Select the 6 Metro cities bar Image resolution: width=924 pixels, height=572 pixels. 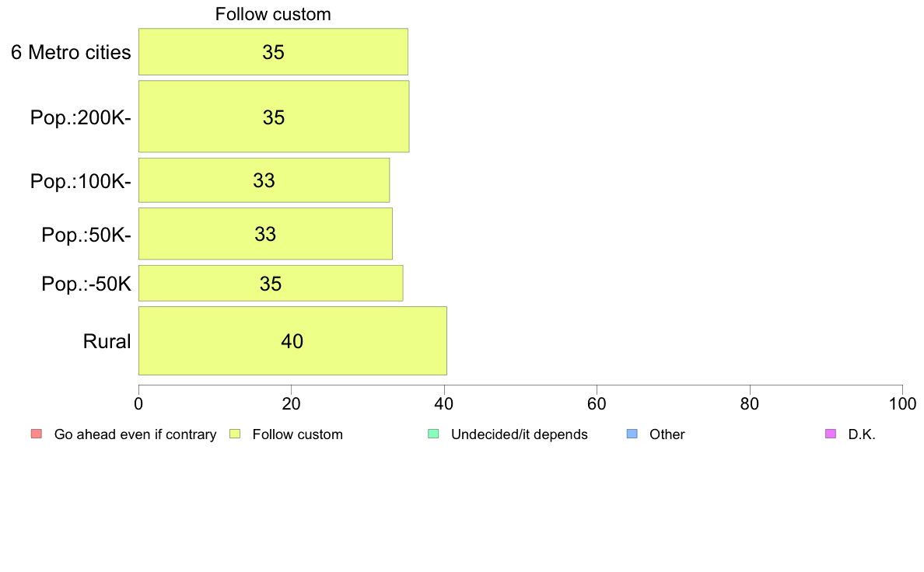pyautogui.click(x=274, y=52)
